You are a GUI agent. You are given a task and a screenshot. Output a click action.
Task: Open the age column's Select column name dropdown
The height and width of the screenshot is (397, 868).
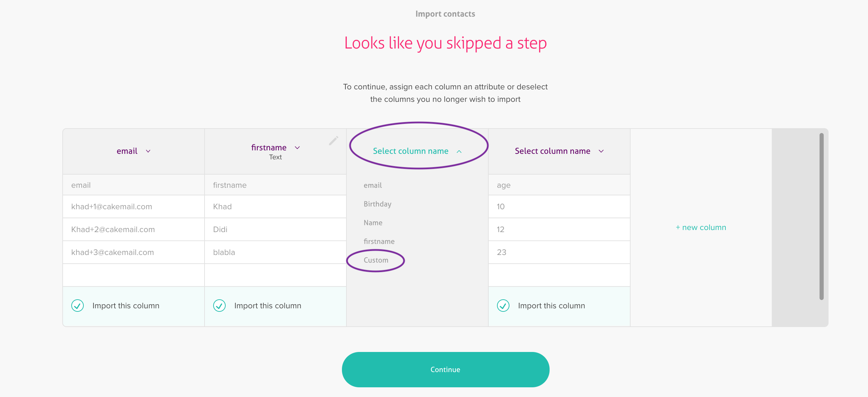point(559,151)
